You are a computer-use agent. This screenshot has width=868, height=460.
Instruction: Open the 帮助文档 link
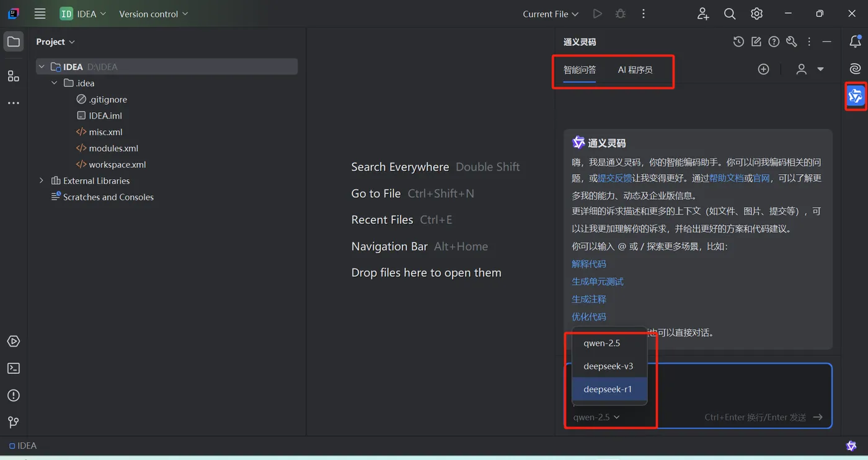[727, 179]
